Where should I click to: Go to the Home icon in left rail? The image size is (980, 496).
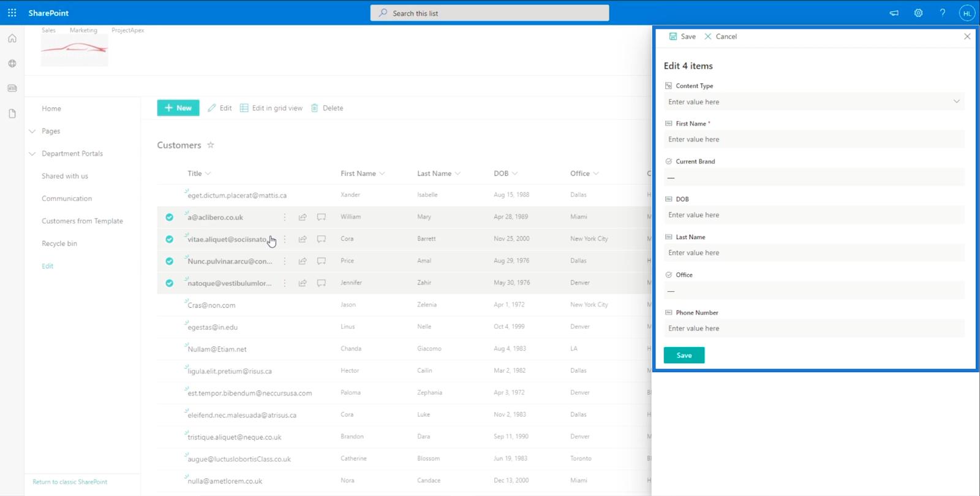click(x=12, y=39)
